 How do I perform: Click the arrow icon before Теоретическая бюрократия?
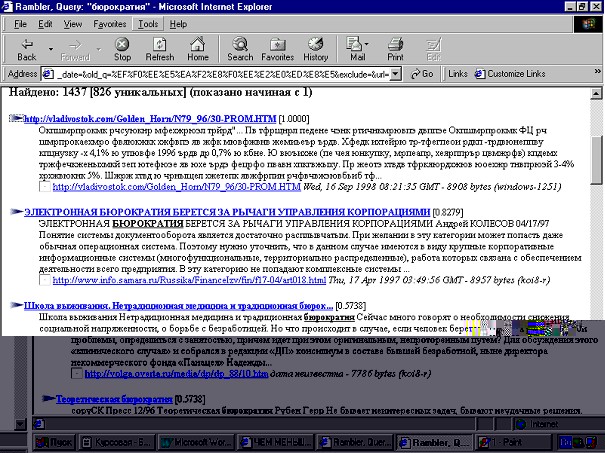tap(48, 398)
